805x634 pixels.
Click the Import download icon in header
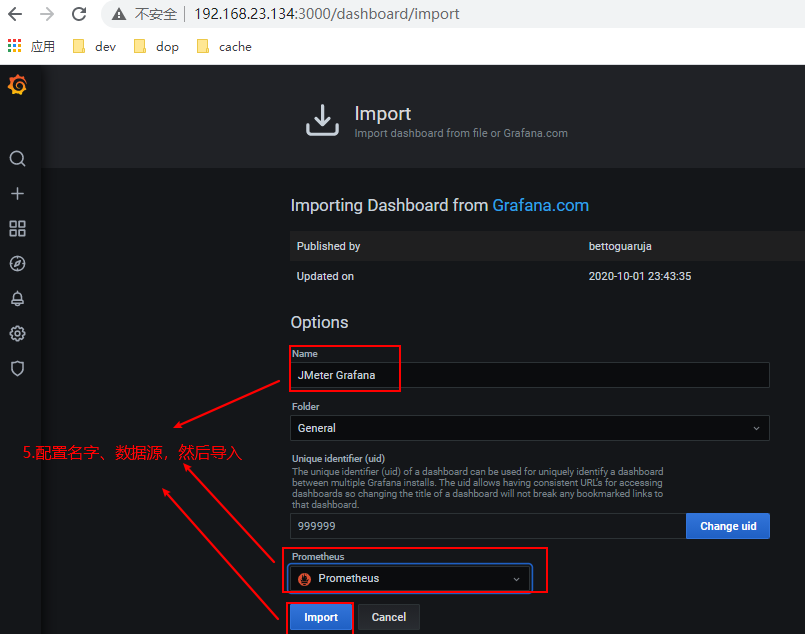tap(322, 120)
